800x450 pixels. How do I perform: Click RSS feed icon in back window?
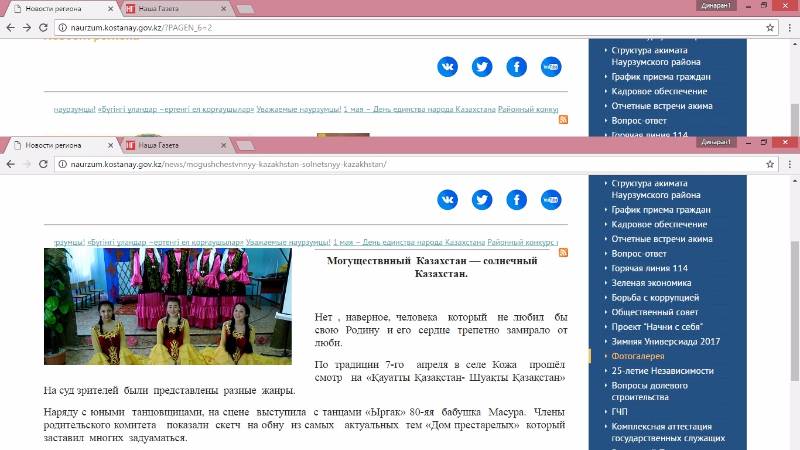[563, 119]
